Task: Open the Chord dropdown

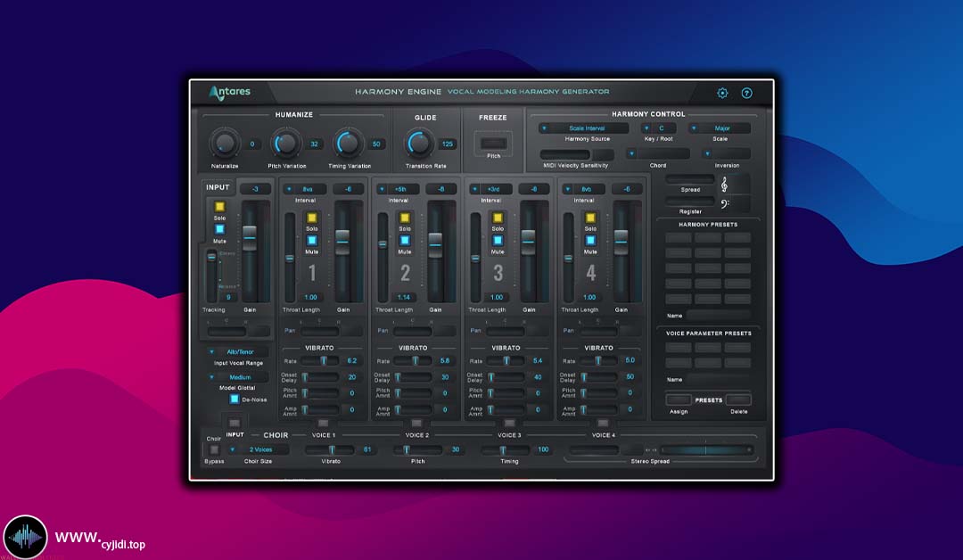Action: 658,153
